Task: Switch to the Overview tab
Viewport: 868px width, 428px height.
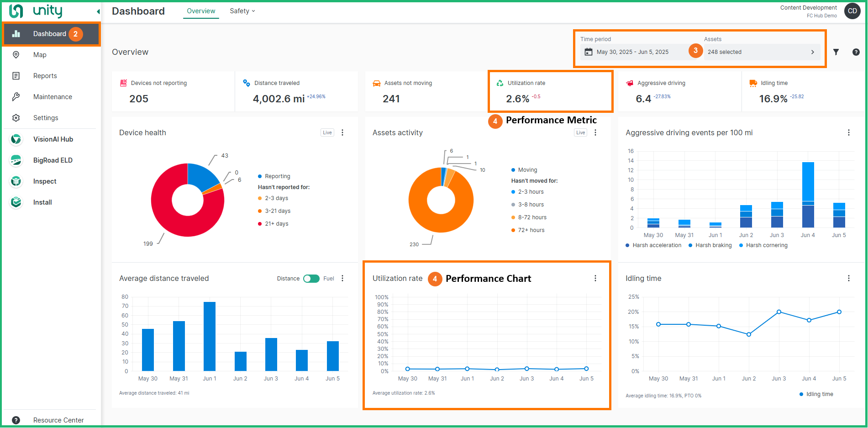Action: click(x=201, y=11)
